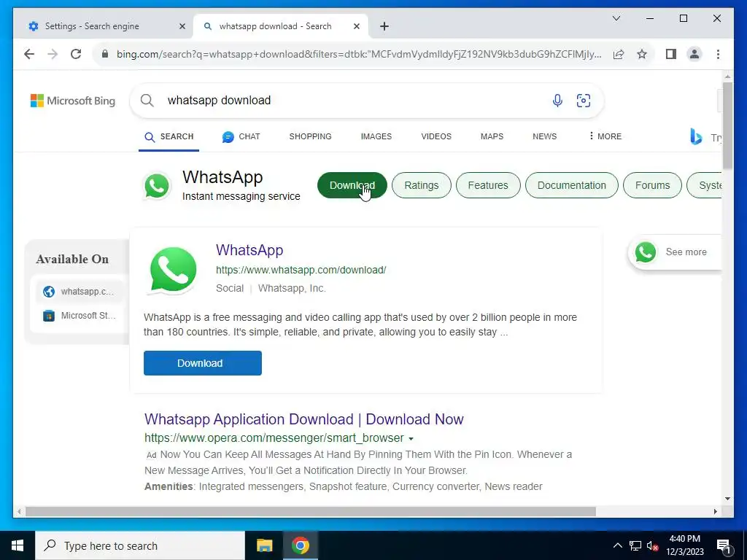Image resolution: width=747 pixels, height=560 pixels.
Task: Open Chrome three-dot menu
Action: tap(718, 54)
